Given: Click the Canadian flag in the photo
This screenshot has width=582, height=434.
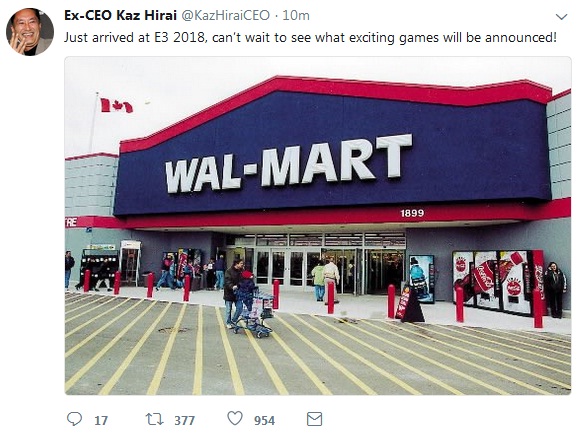Looking at the screenshot, I should (116, 105).
